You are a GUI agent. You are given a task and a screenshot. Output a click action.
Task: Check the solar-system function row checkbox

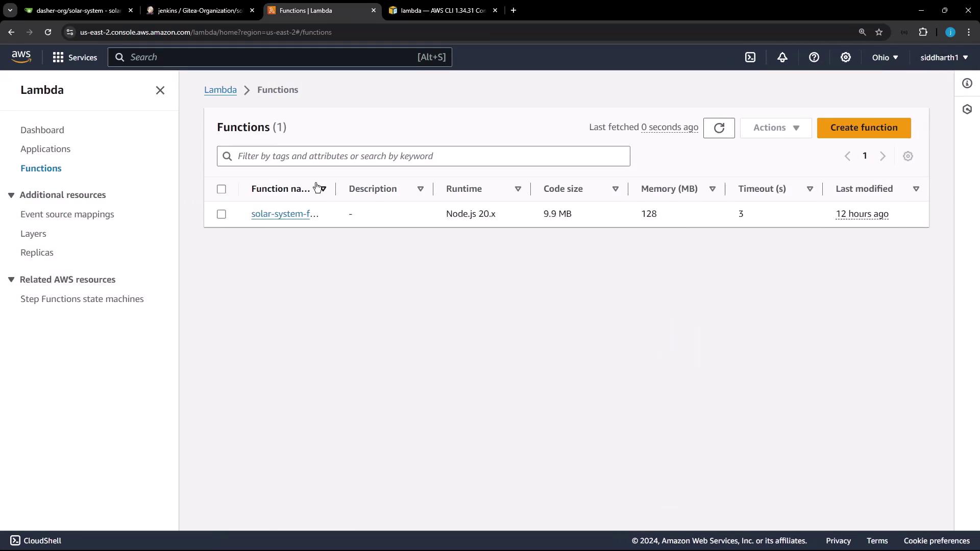point(221,214)
